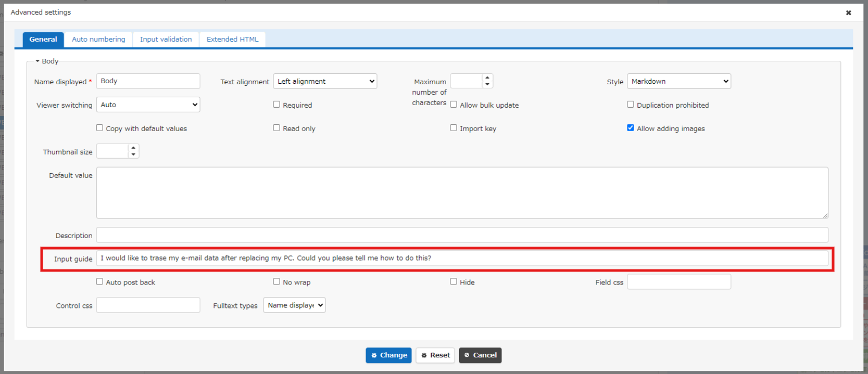The height and width of the screenshot is (374, 868).
Task: Click the Reset button
Action: (435, 355)
